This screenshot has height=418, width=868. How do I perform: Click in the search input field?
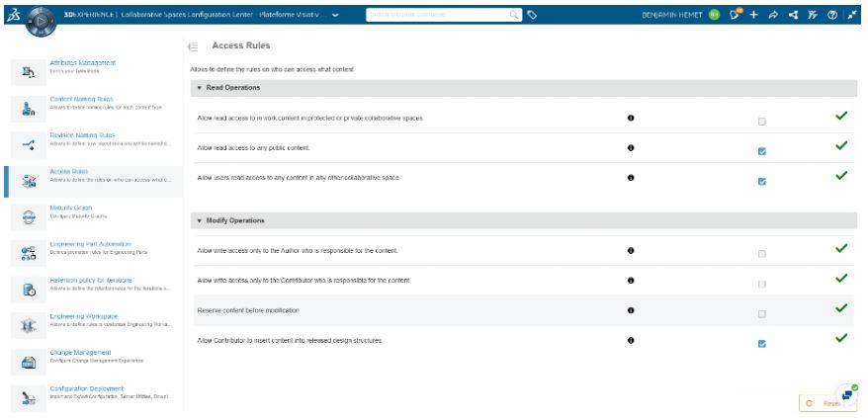(x=437, y=15)
